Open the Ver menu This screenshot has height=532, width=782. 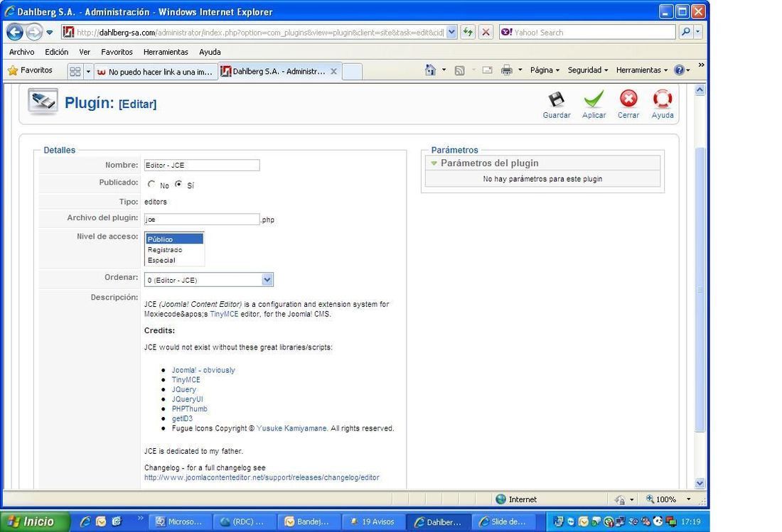coord(85,52)
